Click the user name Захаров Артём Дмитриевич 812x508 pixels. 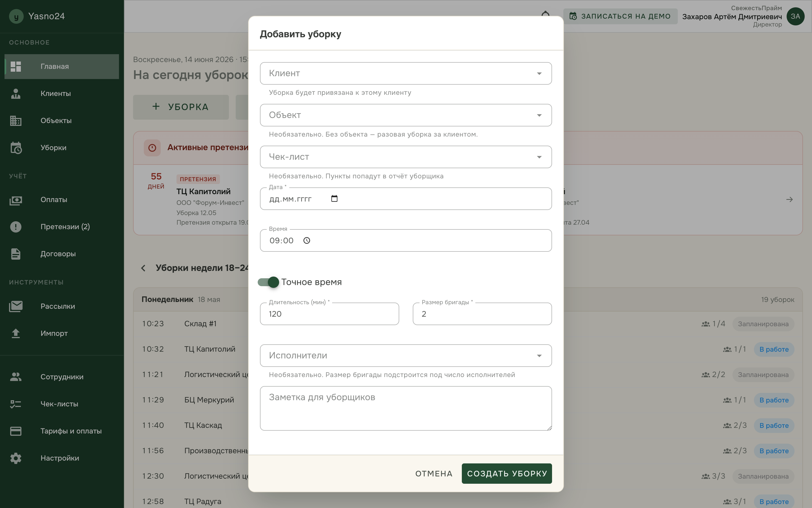[732, 16]
